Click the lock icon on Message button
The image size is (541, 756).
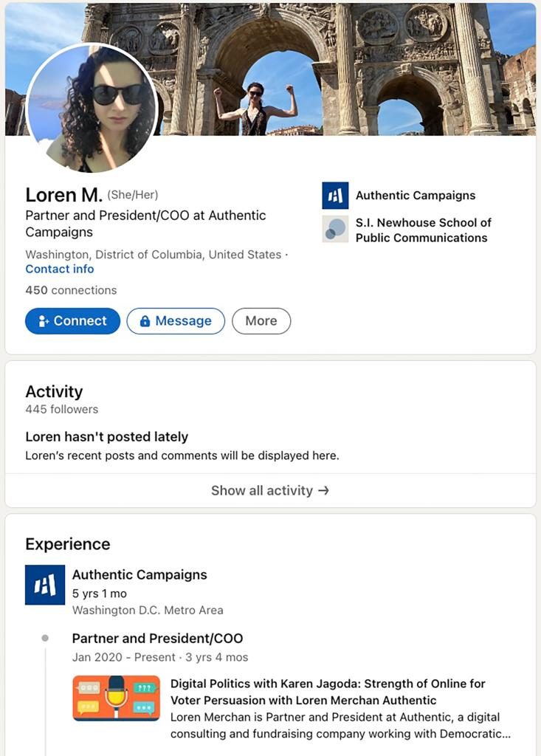point(145,321)
